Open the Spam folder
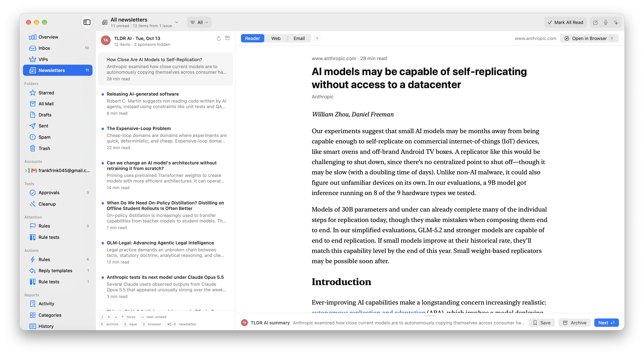The image size is (644, 356). (58, 137)
